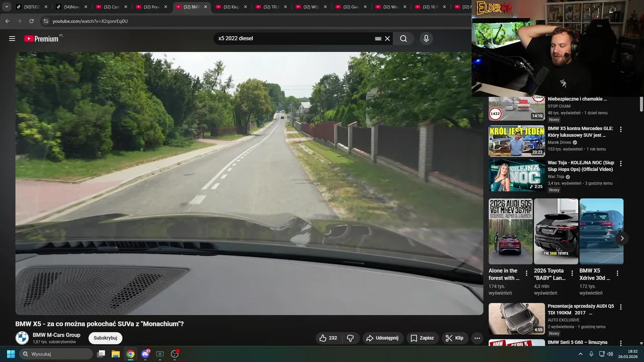644x362 pixels.
Task: Open BMW M-Cars Group channel avatar
Action: [22, 338]
